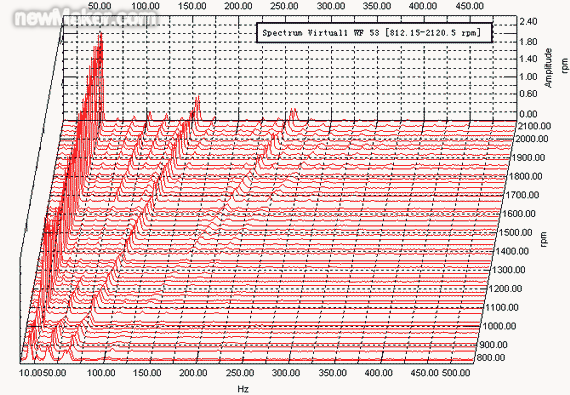Click rpm axis value '800.00'
This screenshot has width=570, height=395.
(x=491, y=358)
